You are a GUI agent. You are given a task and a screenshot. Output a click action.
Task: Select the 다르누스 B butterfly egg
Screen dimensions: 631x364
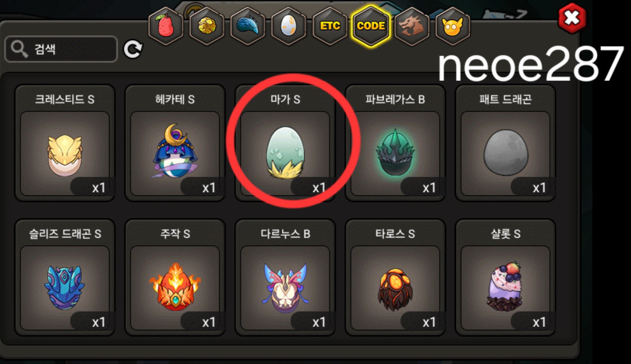coord(285,277)
